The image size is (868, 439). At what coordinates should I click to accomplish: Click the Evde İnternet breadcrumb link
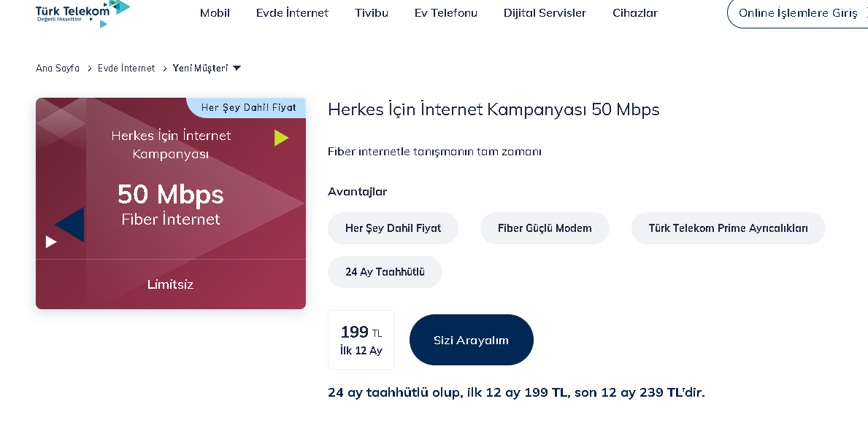tap(126, 69)
